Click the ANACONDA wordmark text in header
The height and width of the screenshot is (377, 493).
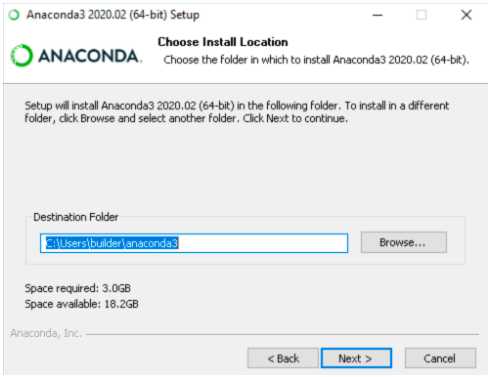90,56
